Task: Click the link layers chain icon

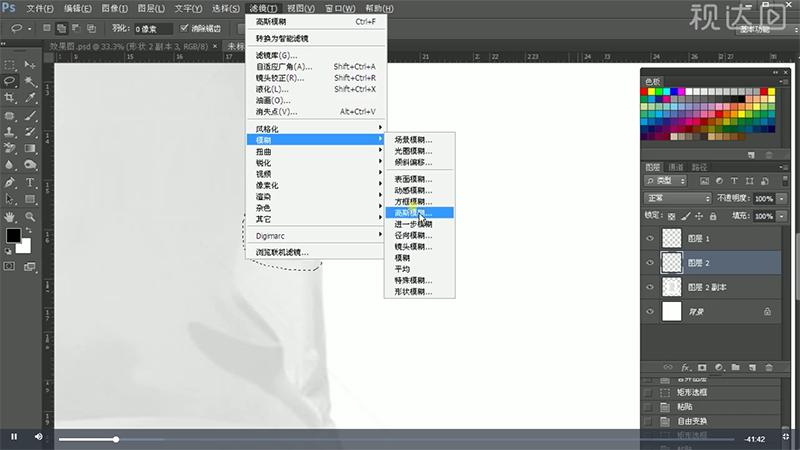Action: coord(668,367)
